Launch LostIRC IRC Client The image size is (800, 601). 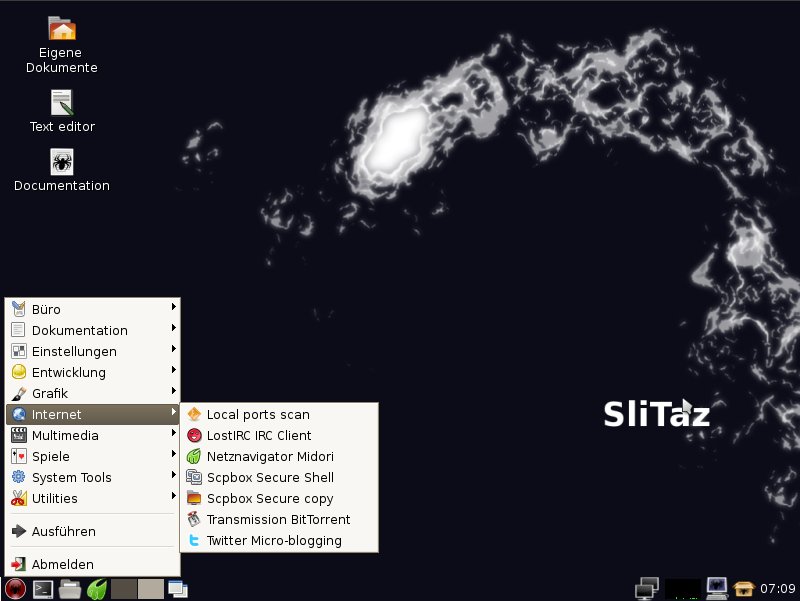pyautogui.click(x=279, y=435)
